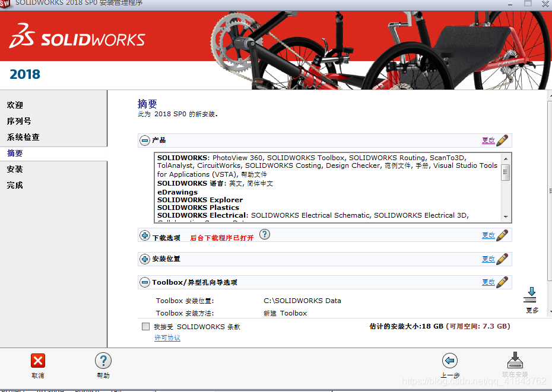The height and width of the screenshot is (392, 552).
Task: Click the Toolbox 安装方法 label
Action: [185, 313]
